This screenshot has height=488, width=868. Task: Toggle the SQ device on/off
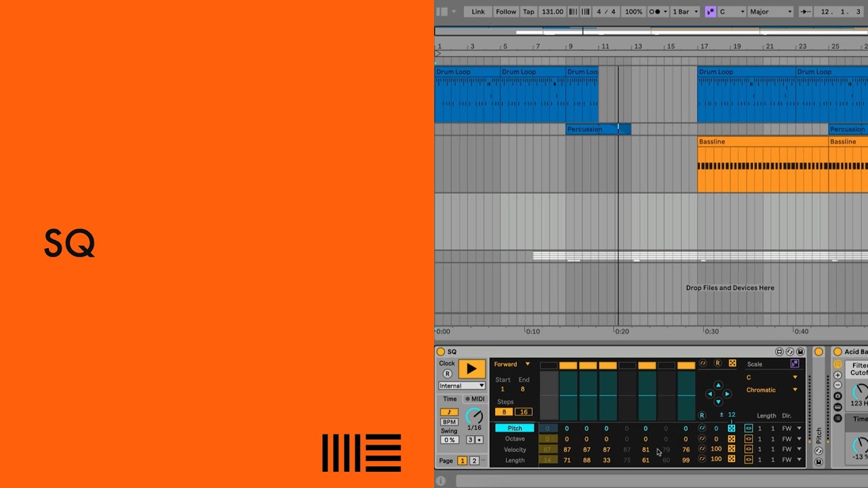[x=441, y=352]
